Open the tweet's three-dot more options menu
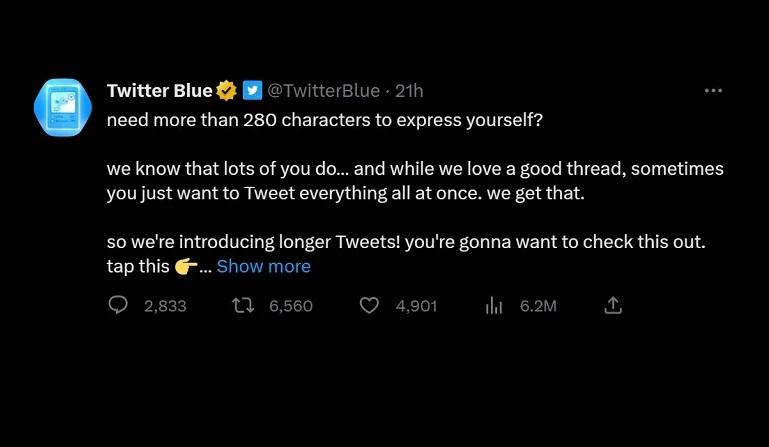This screenshot has width=769, height=447. (713, 90)
